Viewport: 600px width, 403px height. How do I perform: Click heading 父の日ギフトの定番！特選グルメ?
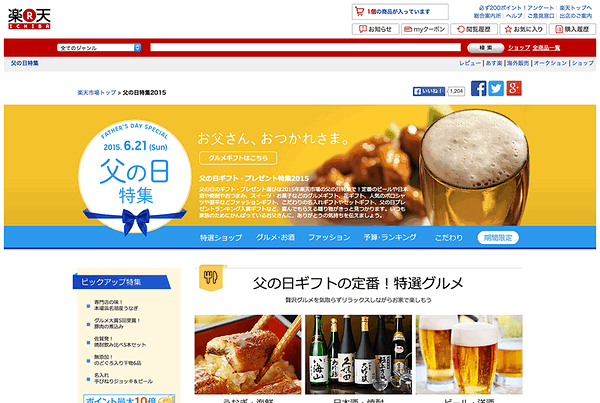point(358,284)
